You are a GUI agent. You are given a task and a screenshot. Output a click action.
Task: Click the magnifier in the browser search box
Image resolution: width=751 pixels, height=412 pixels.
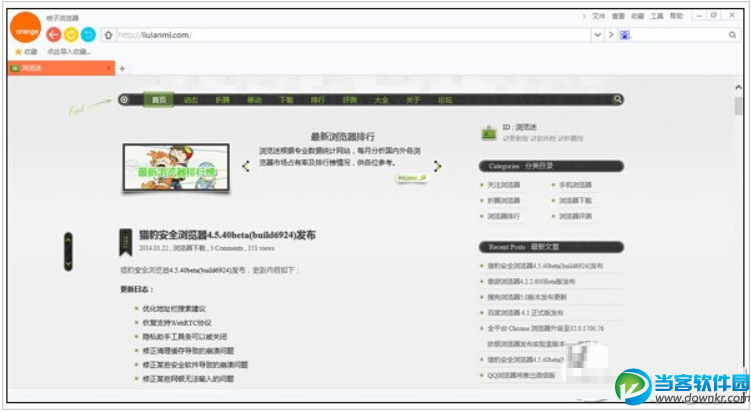[x=732, y=35]
